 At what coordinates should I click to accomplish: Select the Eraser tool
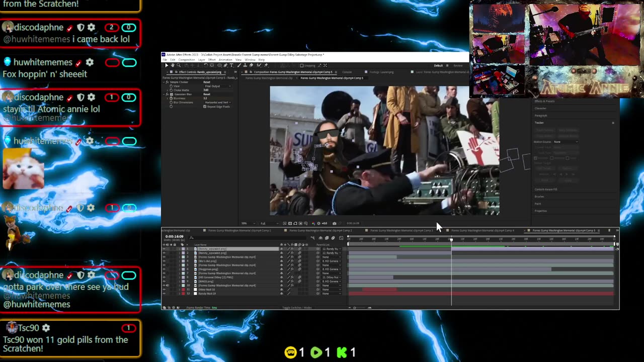pos(251,65)
